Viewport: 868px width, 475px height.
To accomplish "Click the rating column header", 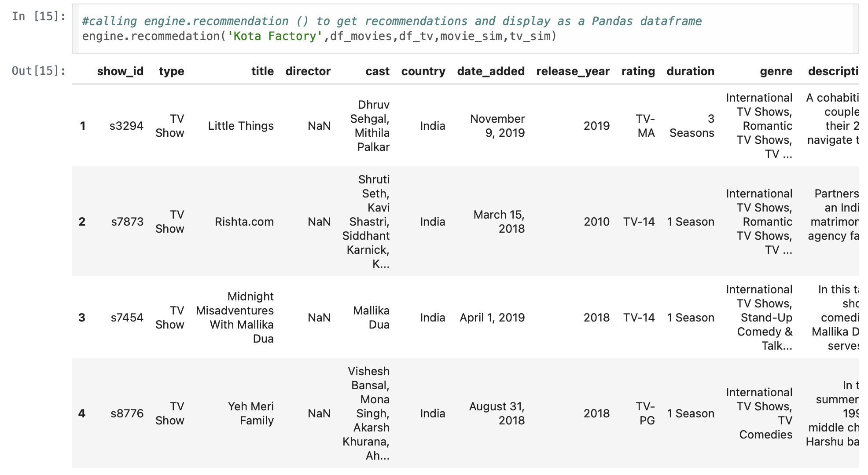I will coord(638,71).
